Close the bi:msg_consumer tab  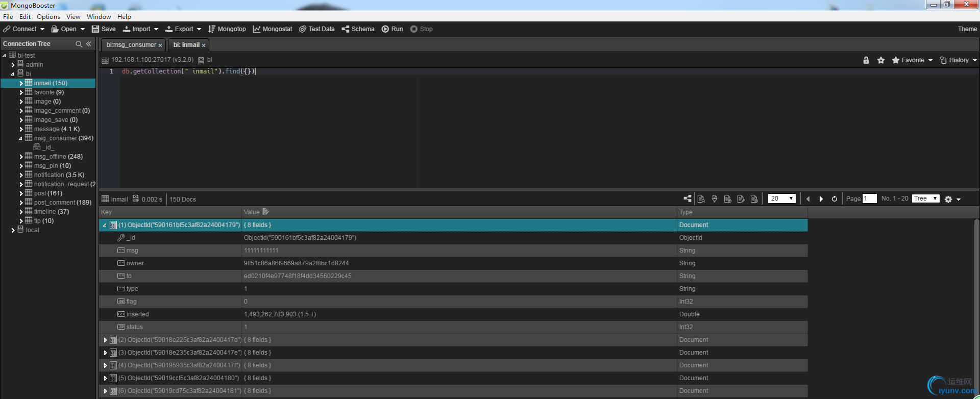click(x=160, y=45)
